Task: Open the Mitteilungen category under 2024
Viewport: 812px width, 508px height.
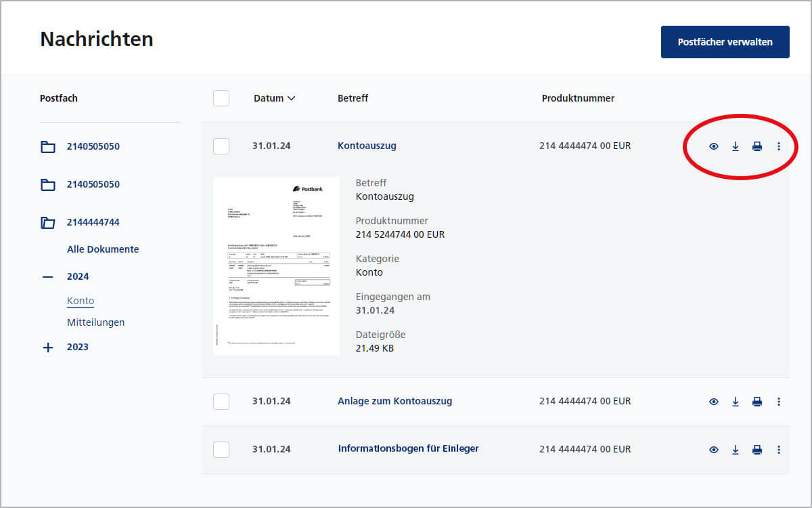Action: 95,322
